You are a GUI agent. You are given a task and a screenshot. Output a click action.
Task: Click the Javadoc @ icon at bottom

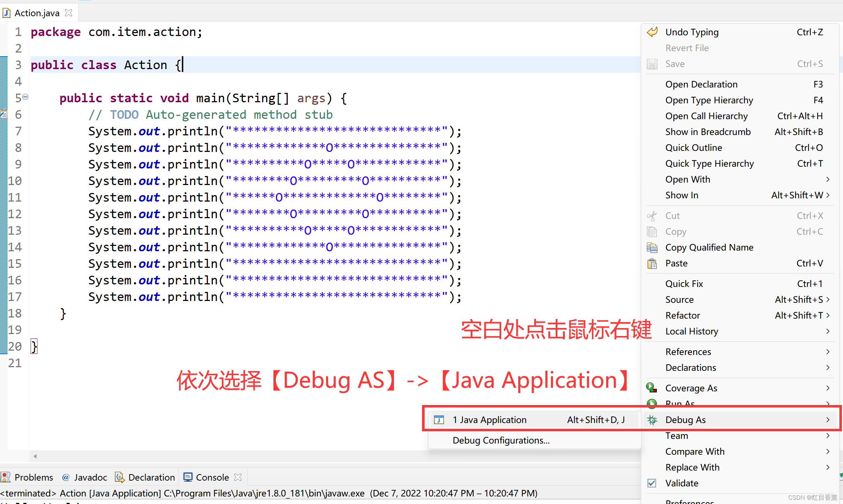coord(66,477)
